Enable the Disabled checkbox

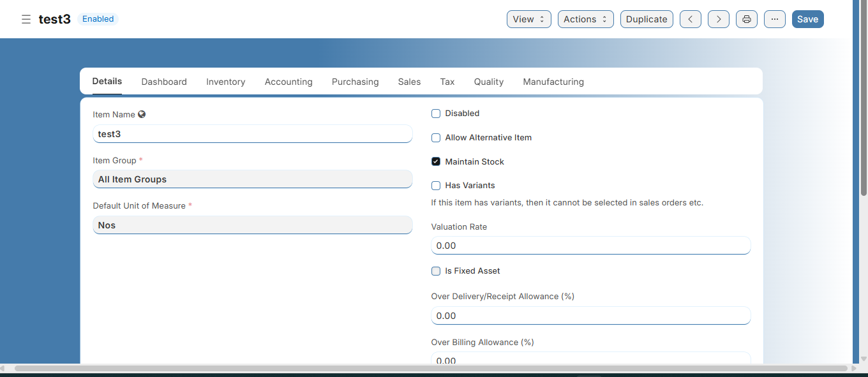point(436,114)
